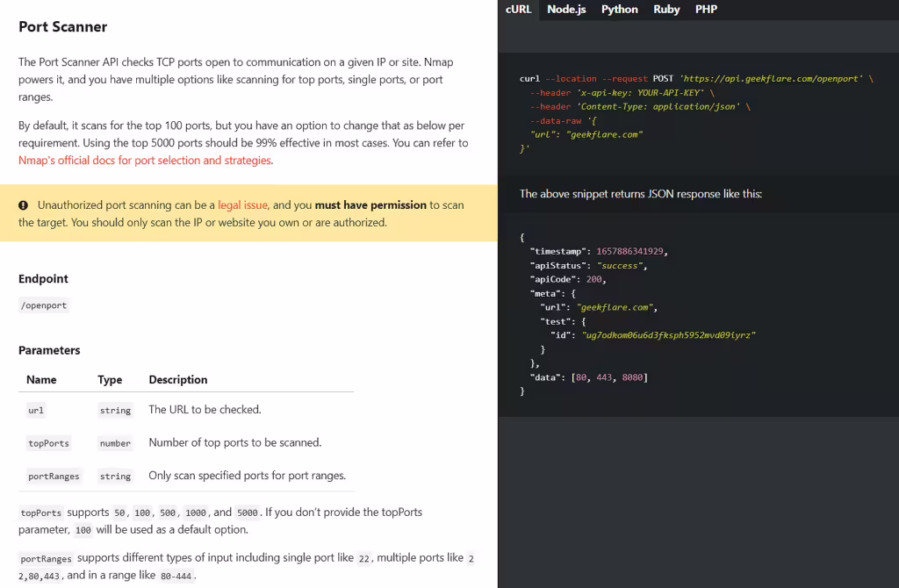Click the "Port Scanner" page heading
This screenshot has height=588, width=899.
pos(62,27)
